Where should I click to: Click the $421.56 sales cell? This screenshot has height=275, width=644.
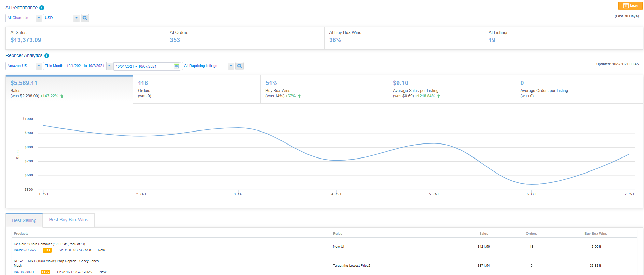tap(483, 247)
